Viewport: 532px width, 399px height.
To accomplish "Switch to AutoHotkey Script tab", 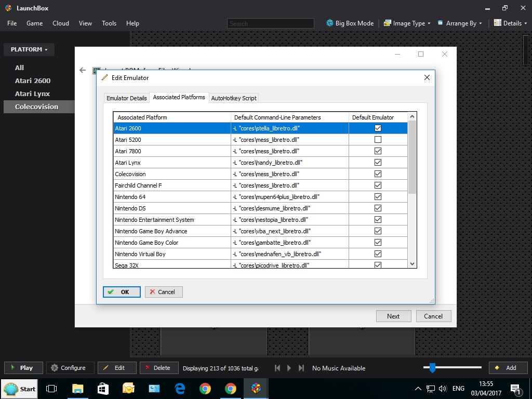I will point(234,98).
